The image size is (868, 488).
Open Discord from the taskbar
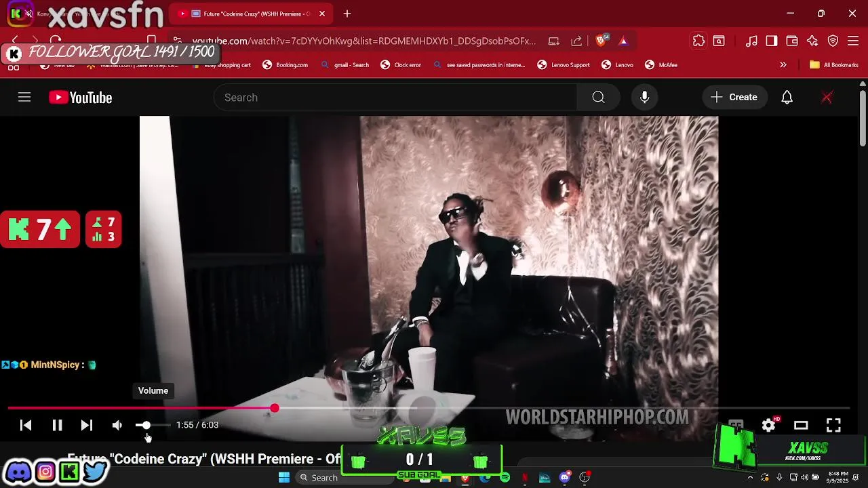pyautogui.click(x=565, y=478)
